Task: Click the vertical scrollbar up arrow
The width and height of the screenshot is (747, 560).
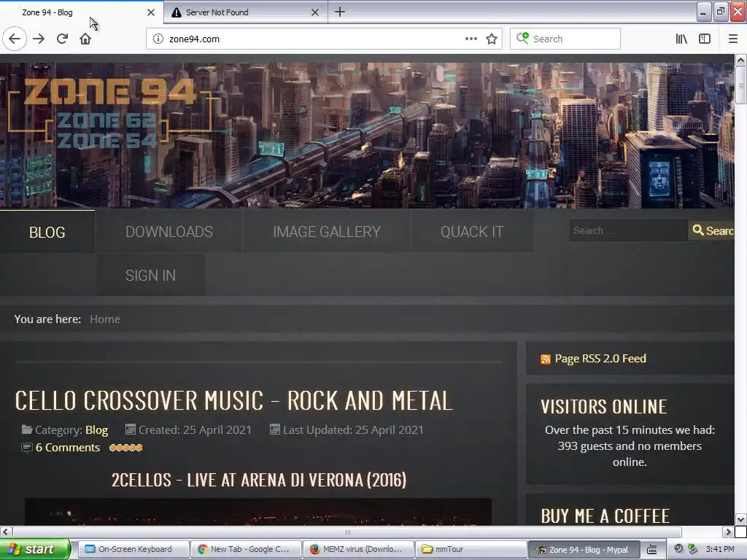Action: click(x=740, y=60)
